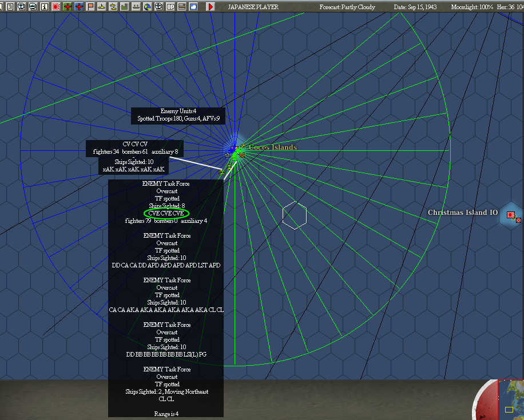Click the Moonlight: 100% indicator
Viewport: 524px width, 420px height.
[472, 7]
